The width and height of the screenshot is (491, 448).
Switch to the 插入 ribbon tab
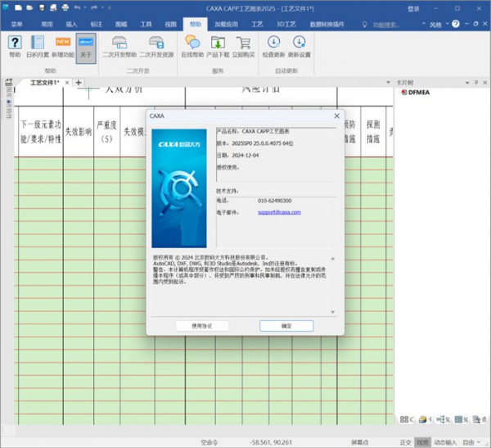(71, 24)
